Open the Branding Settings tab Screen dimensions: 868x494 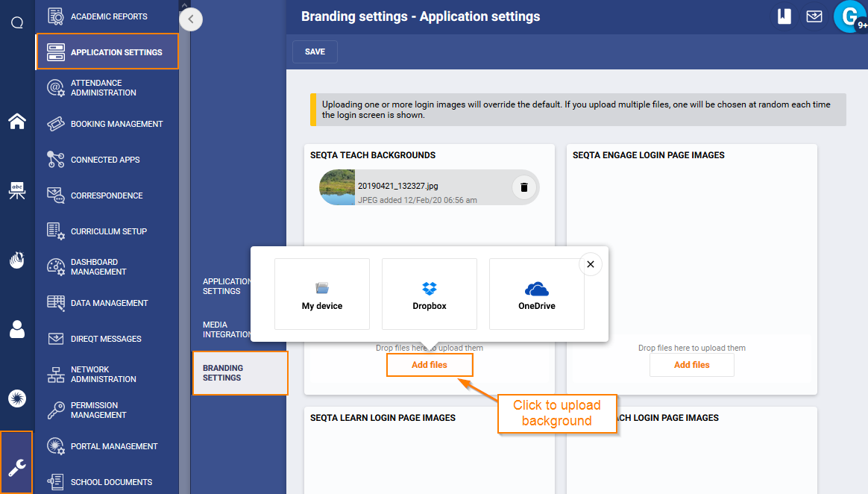[x=239, y=372]
